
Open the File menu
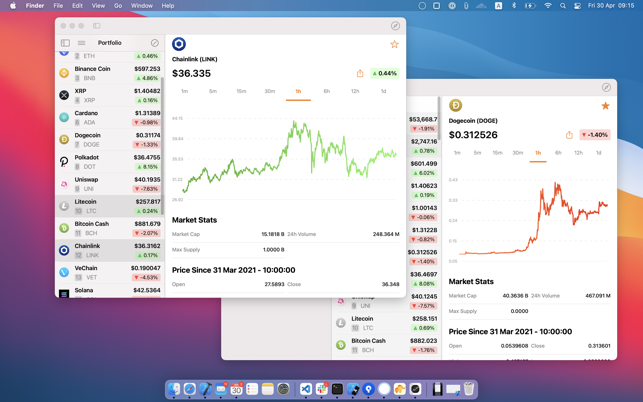pos(58,6)
